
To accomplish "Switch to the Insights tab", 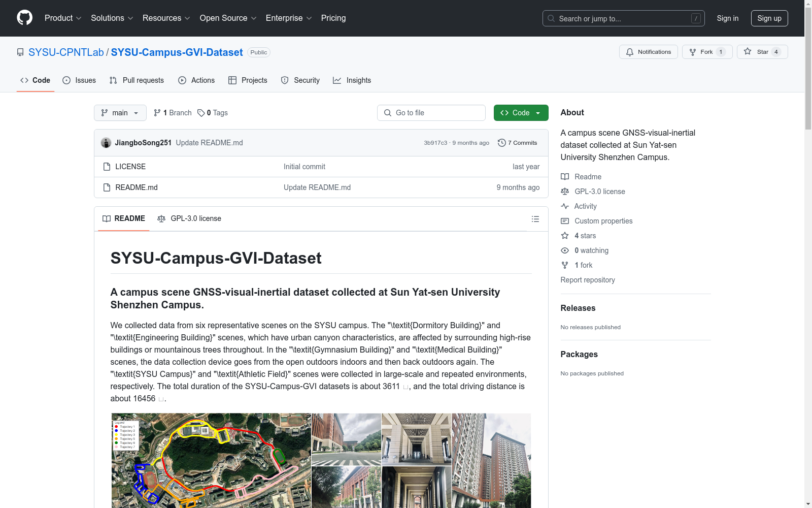I will point(352,80).
